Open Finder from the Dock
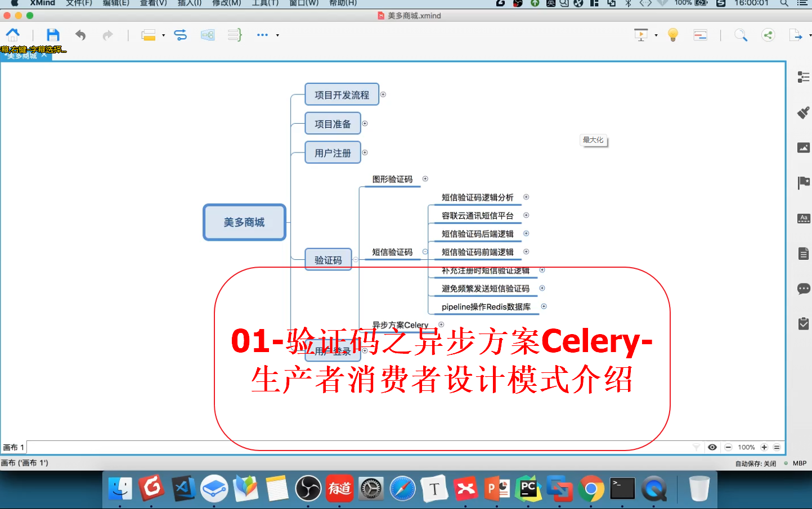 (x=120, y=488)
